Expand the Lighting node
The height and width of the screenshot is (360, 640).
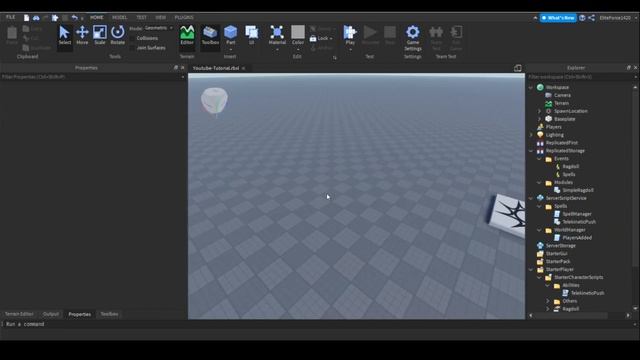pyautogui.click(x=531, y=135)
